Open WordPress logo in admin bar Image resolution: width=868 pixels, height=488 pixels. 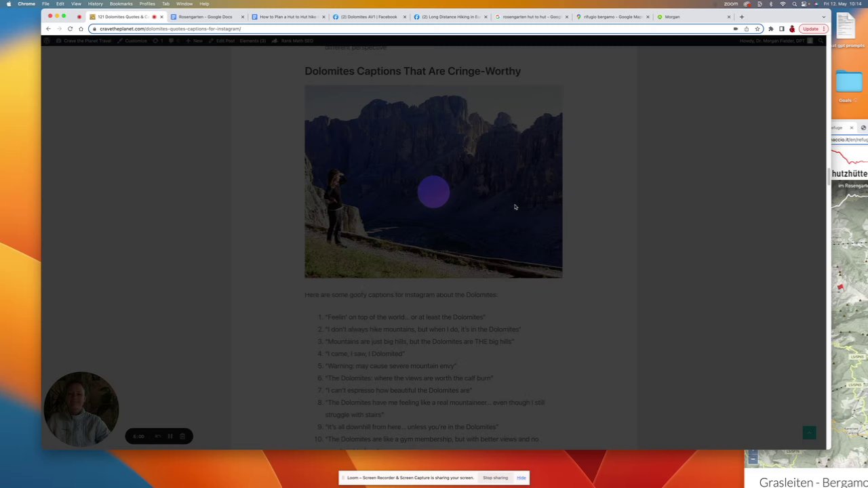tap(47, 41)
